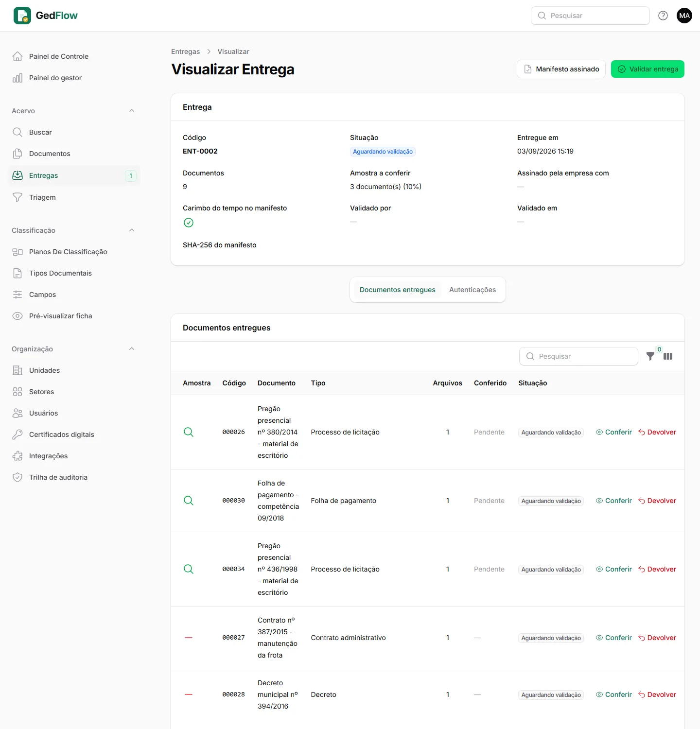Open the table filter funnel icon

click(650, 356)
